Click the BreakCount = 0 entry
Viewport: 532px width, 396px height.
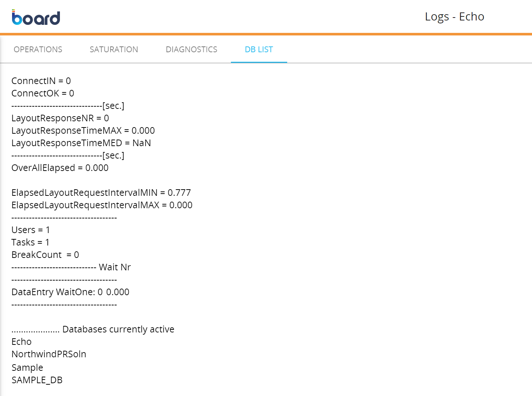pos(45,255)
